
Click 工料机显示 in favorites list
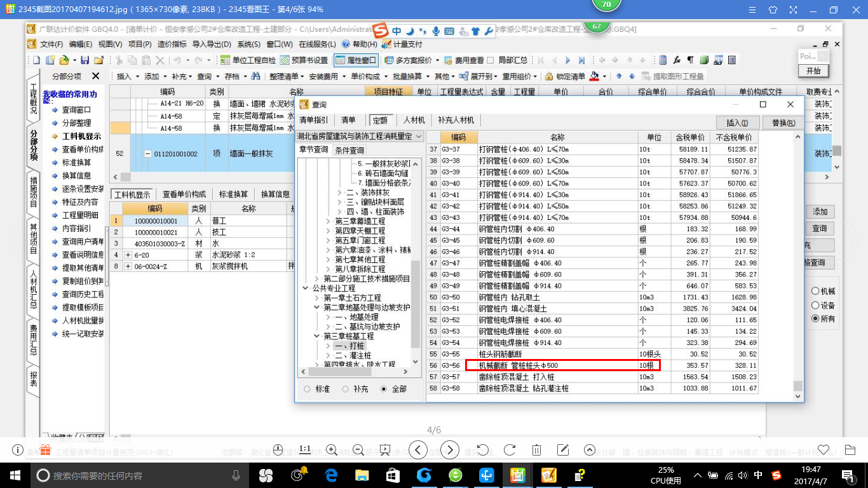[81, 137]
